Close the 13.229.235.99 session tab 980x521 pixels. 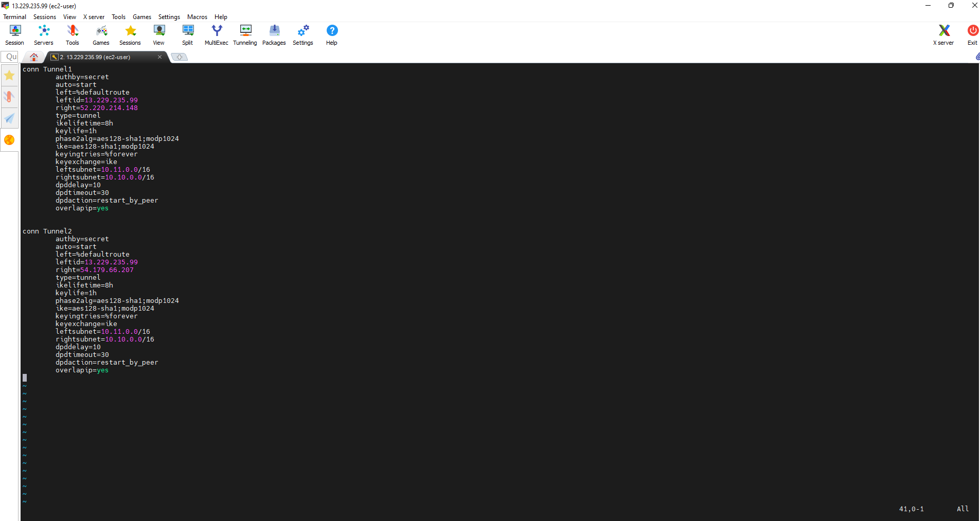tap(160, 57)
